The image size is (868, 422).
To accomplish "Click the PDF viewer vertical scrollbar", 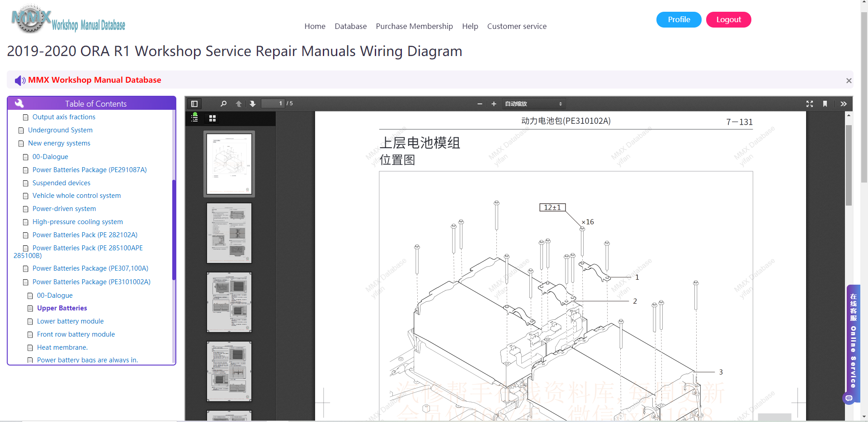I will [x=849, y=165].
